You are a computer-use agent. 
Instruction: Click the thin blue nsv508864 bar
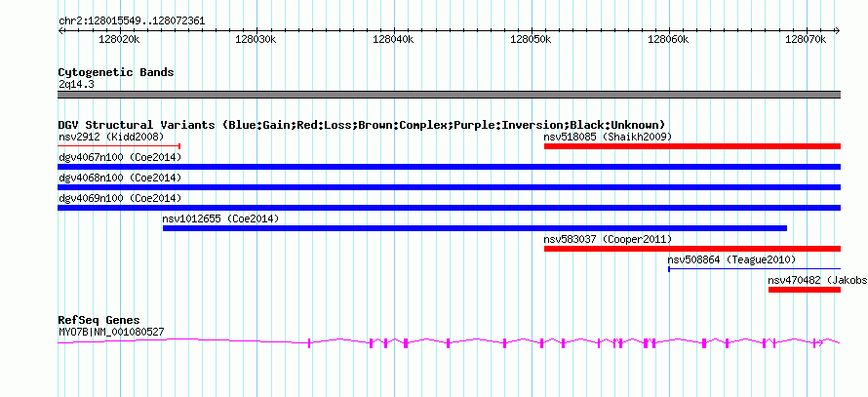(x=755, y=269)
